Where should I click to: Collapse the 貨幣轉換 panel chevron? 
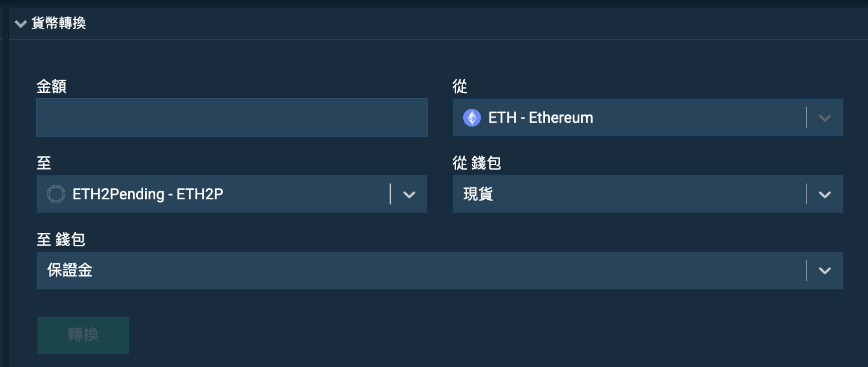click(21, 24)
